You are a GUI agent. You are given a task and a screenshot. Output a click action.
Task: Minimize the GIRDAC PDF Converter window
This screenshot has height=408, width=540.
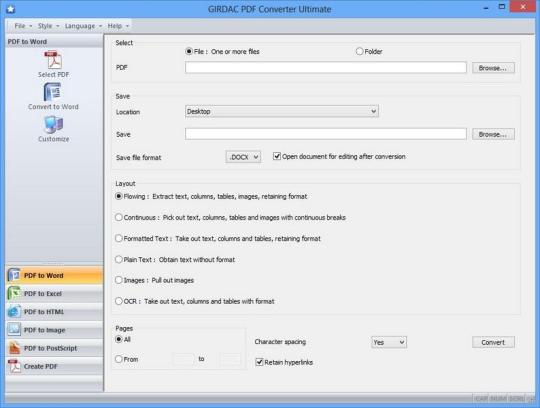click(x=486, y=8)
